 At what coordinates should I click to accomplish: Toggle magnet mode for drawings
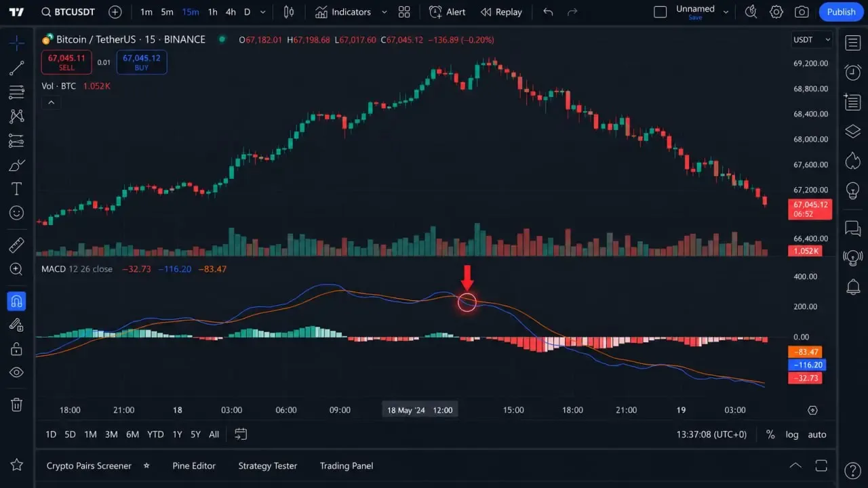click(17, 301)
